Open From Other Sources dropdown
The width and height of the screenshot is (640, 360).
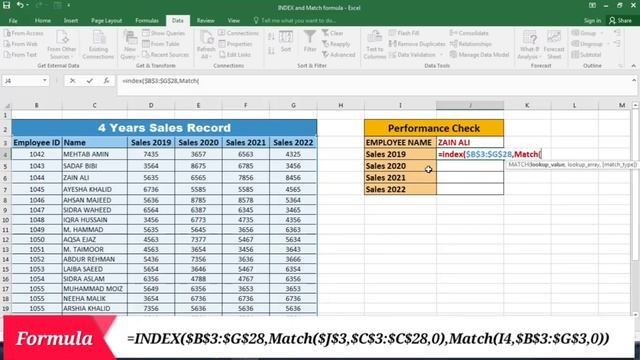click(x=62, y=44)
